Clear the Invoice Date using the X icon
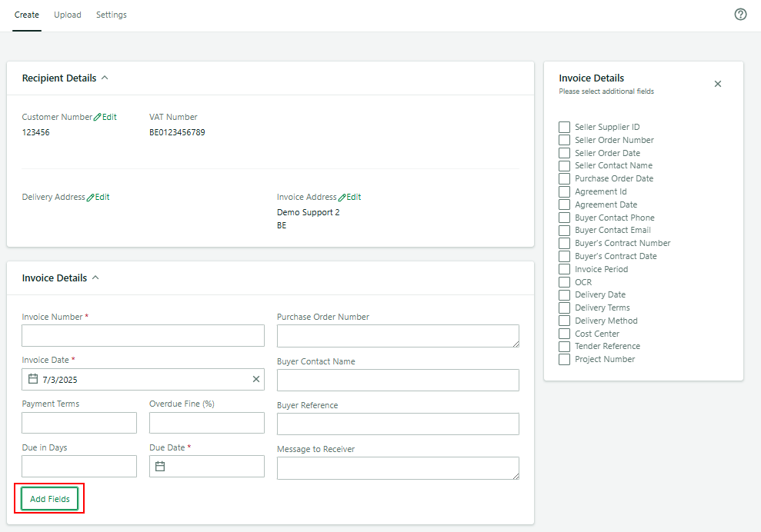The image size is (761, 532). pyautogui.click(x=255, y=379)
